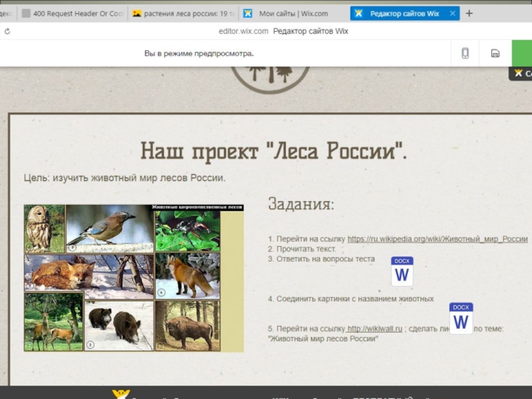Follow the ru.wikipedia.org Животный мир России link
532x399 pixels.
click(437, 239)
